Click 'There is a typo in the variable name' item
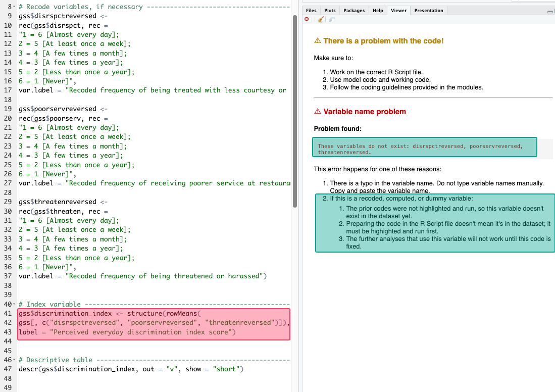Screen dimensions: 555x392 (437, 187)
